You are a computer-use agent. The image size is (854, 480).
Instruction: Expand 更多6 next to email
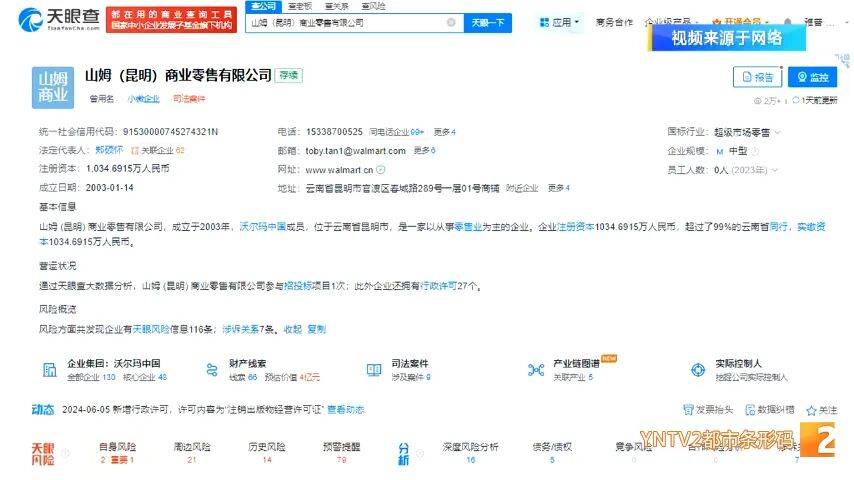[x=424, y=150]
